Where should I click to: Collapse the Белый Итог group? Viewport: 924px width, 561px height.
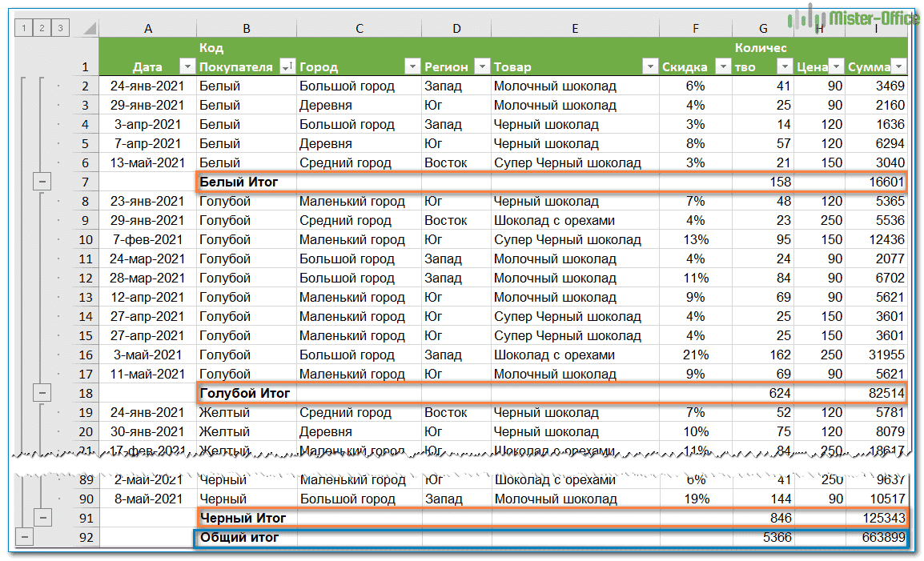pos(42,182)
